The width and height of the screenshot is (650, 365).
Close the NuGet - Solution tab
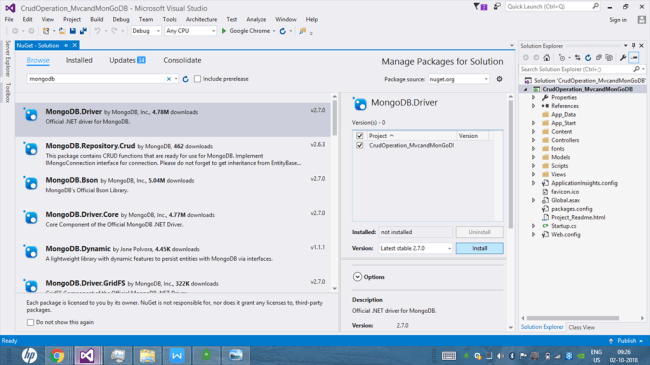coord(75,45)
